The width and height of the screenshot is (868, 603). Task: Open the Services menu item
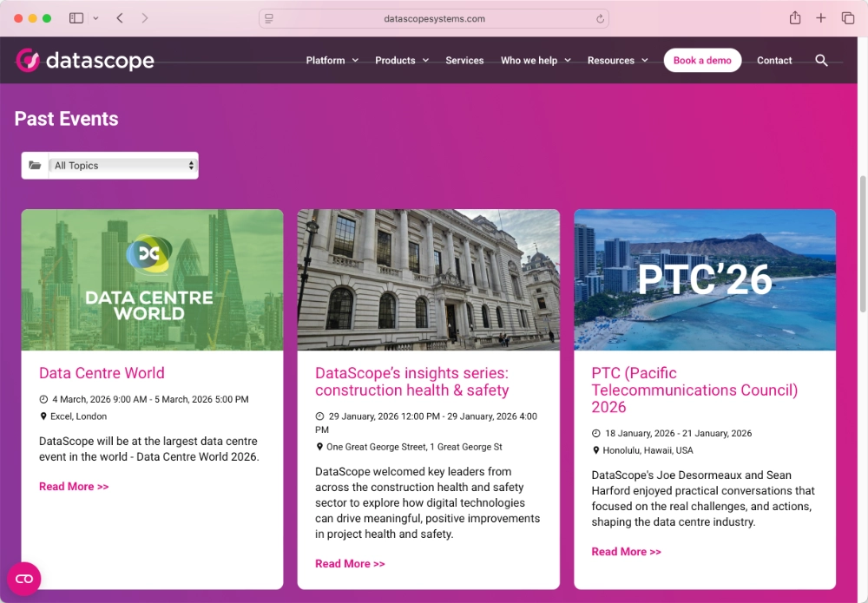tap(464, 61)
